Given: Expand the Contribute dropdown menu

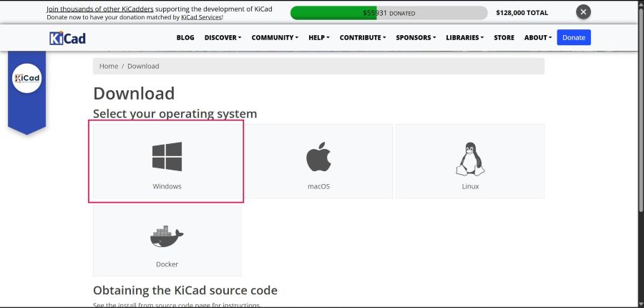Looking at the screenshot, I should (x=363, y=37).
